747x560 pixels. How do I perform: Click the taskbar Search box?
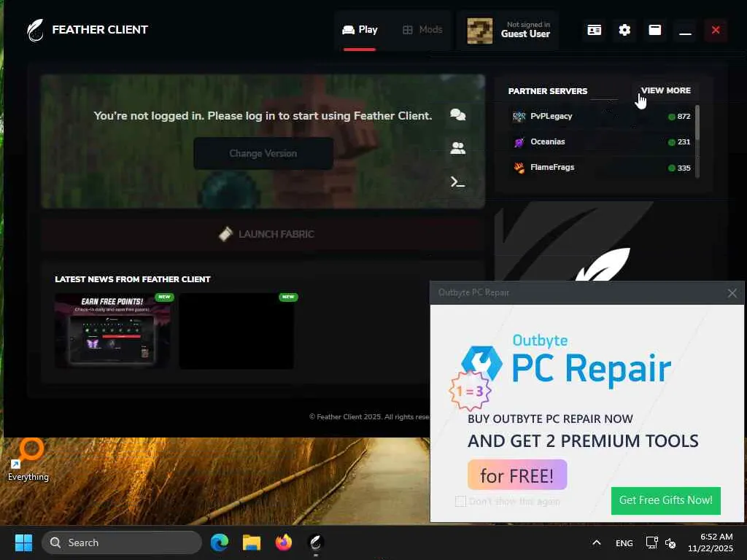pyautogui.click(x=122, y=542)
